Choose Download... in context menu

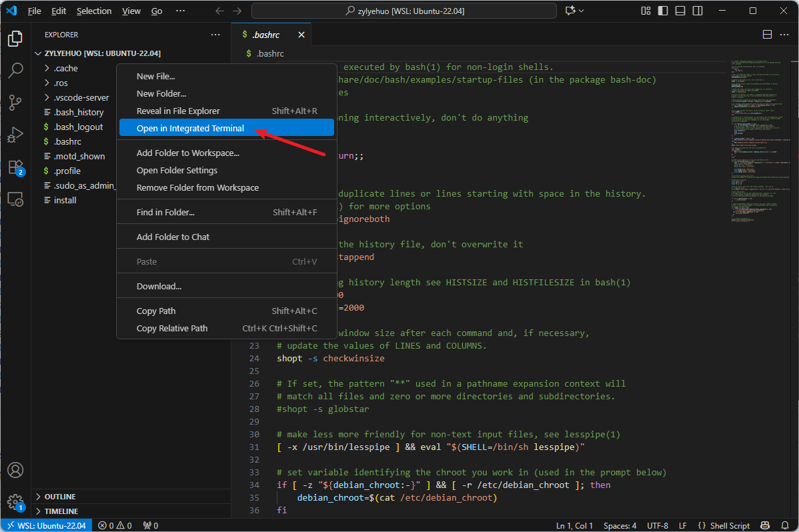[x=227, y=287]
